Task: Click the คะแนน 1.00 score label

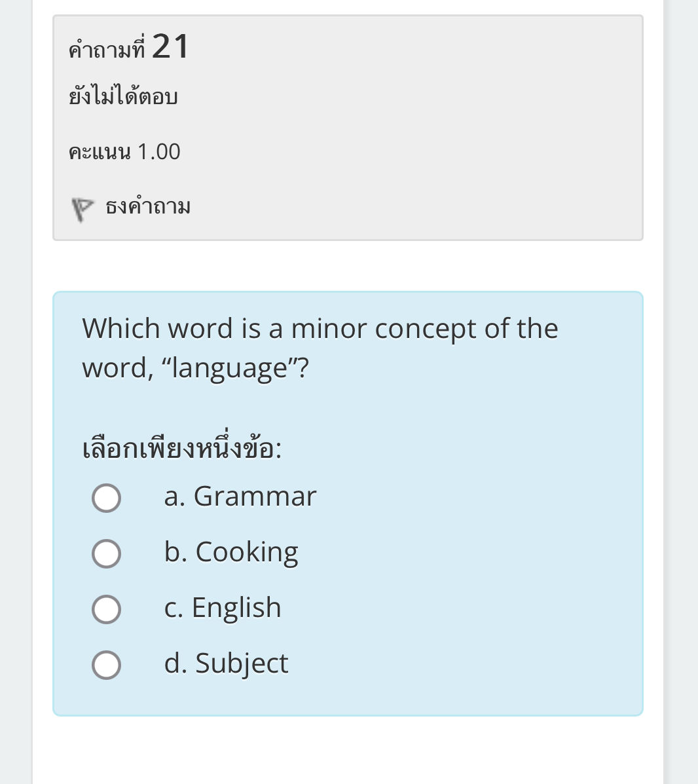Action: point(124,151)
